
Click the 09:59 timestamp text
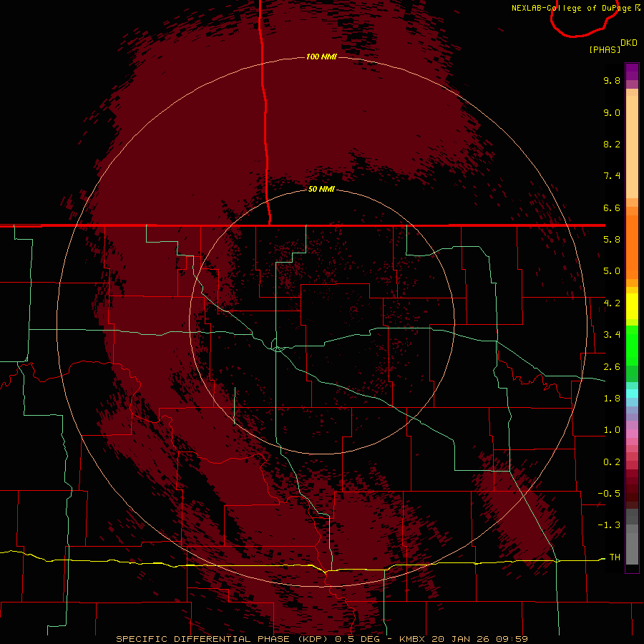point(512,639)
